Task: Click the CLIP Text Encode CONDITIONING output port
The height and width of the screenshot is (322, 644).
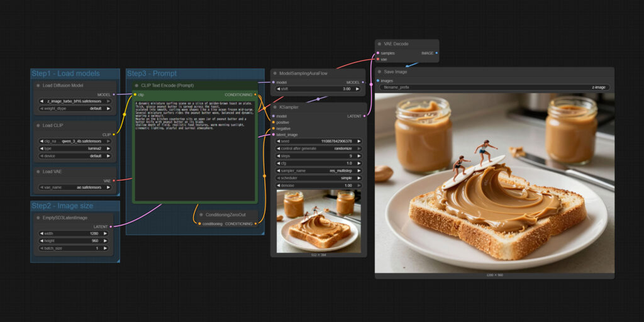Action: (255, 94)
